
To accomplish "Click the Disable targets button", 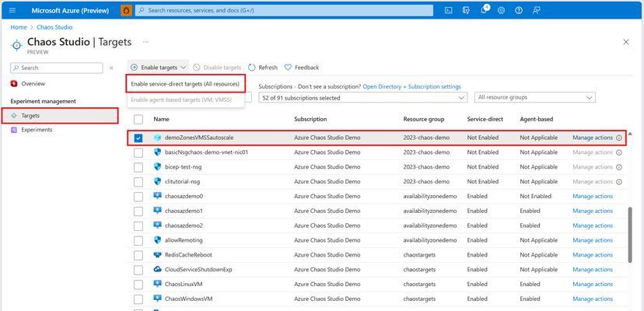I will (217, 68).
